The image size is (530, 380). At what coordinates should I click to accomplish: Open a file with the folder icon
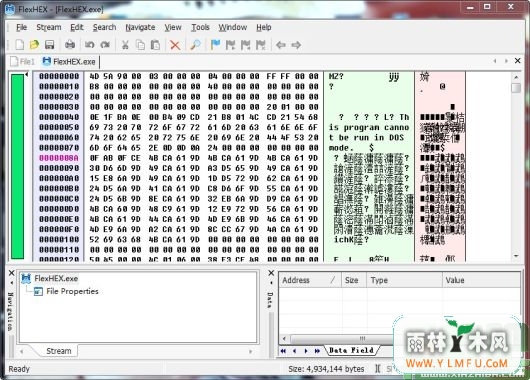pos(34,45)
